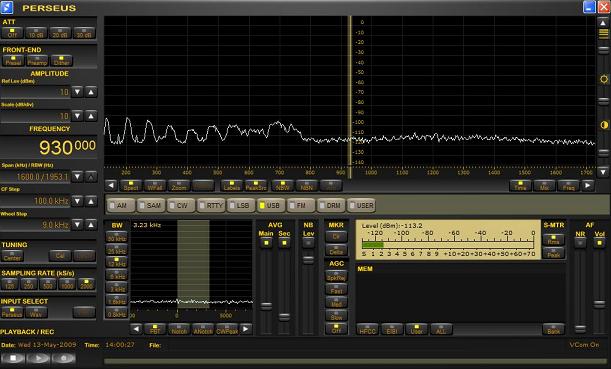Click the contrast half-circle icon beside spectrum
This screenshot has width=611, height=369.
coord(604,125)
